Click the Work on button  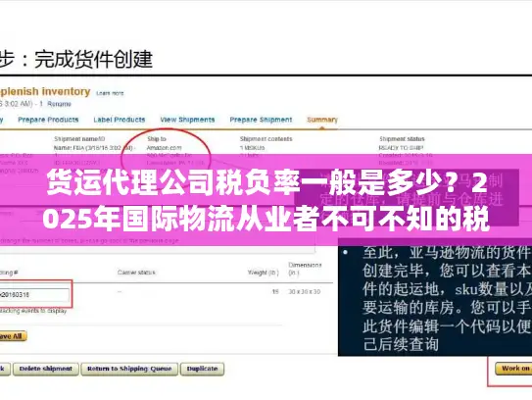513,369
